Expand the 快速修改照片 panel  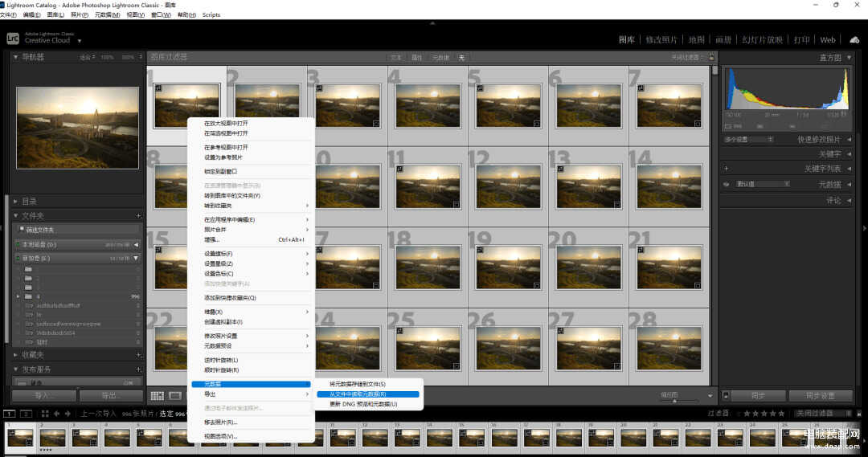(x=850, y=140)
